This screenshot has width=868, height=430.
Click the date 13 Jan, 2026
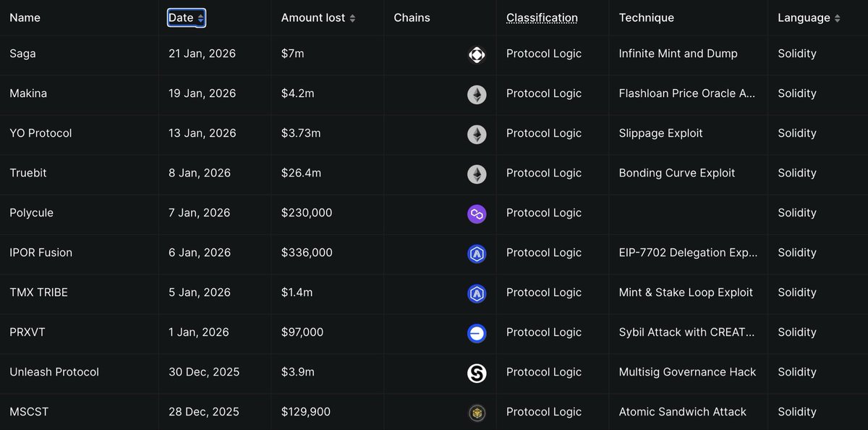(x=202, y=133)
